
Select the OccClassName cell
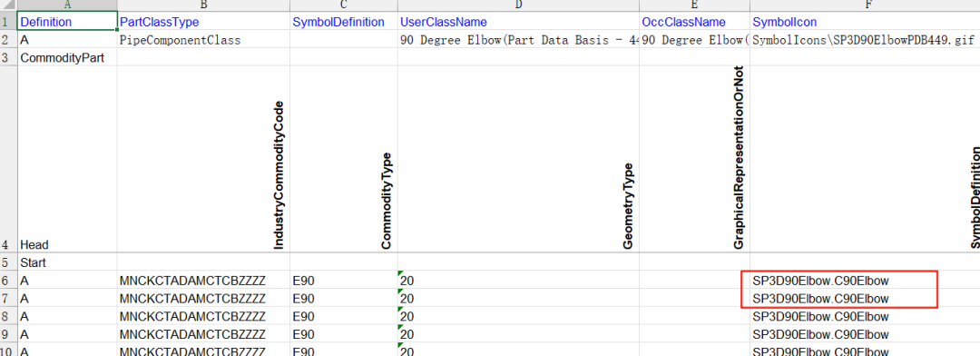tap(694, 21)
